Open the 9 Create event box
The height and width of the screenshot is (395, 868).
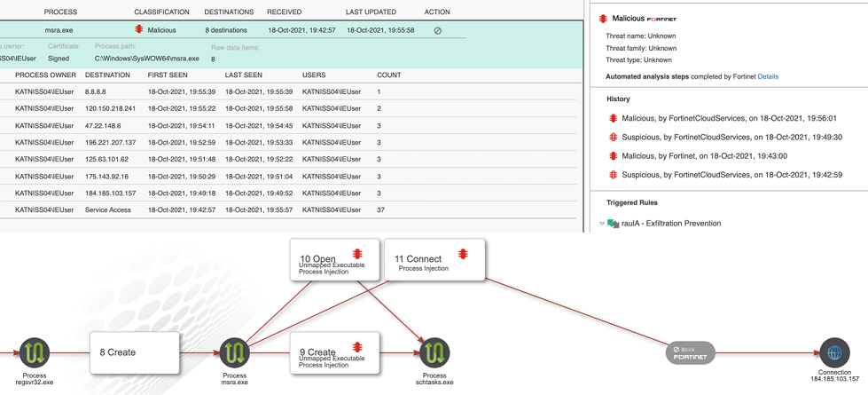click(334, 352)
